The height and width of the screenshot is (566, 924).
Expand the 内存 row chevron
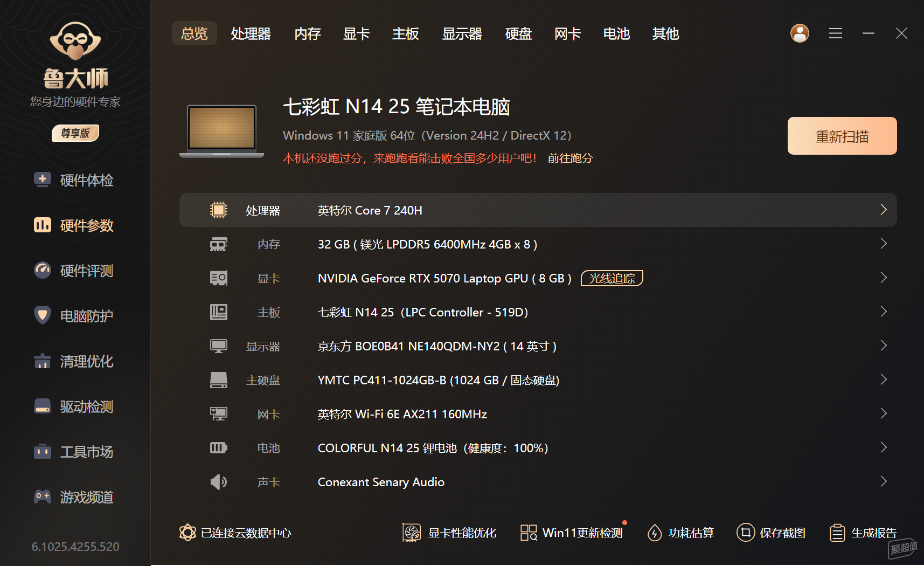(884, 244)
